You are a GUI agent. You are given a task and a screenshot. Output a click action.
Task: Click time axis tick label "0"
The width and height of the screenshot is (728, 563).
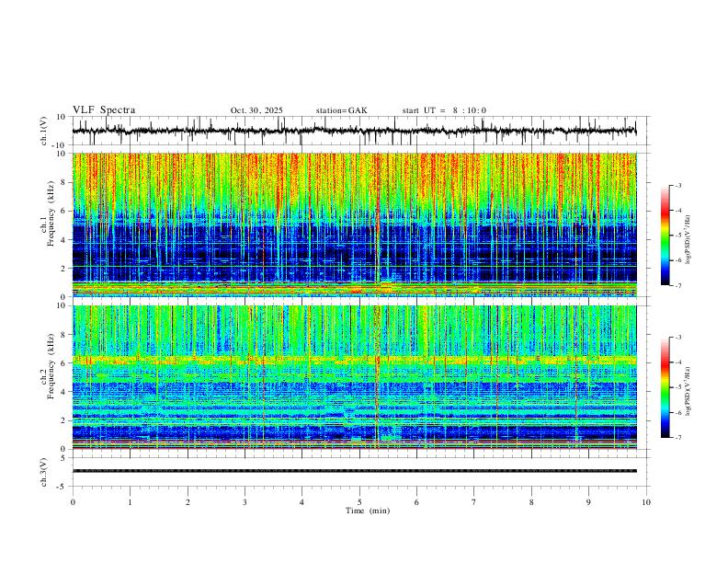pyautogui.click(x=73, y=502)
